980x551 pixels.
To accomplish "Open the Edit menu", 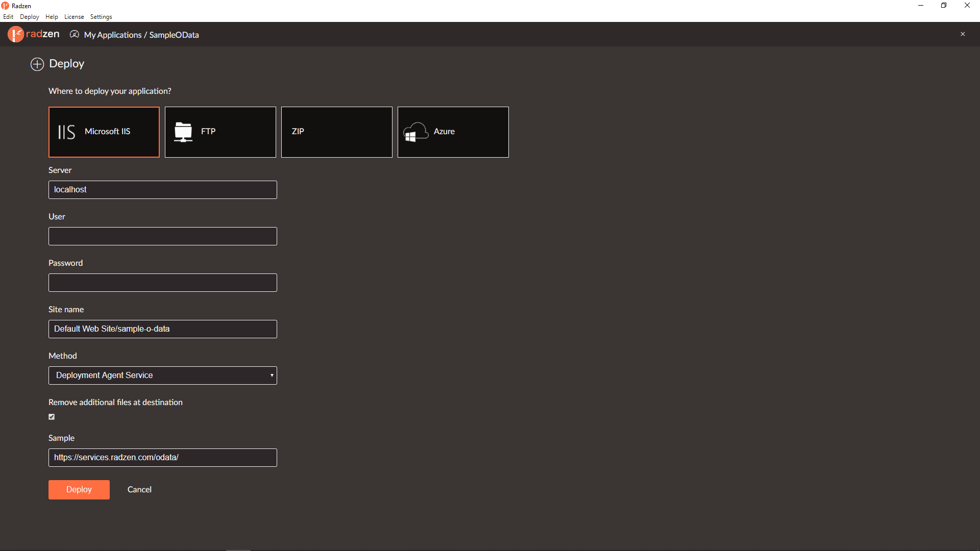I will coord(9,16).
